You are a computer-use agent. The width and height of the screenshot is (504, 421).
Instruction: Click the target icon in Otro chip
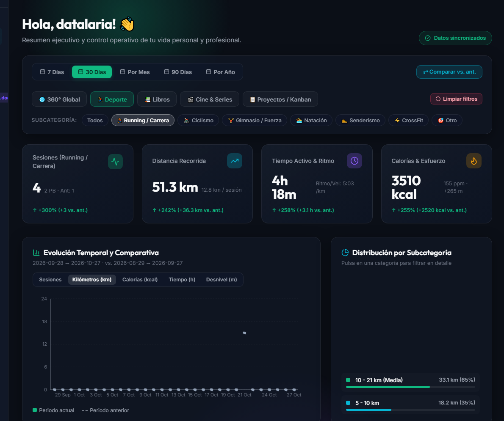441,121
